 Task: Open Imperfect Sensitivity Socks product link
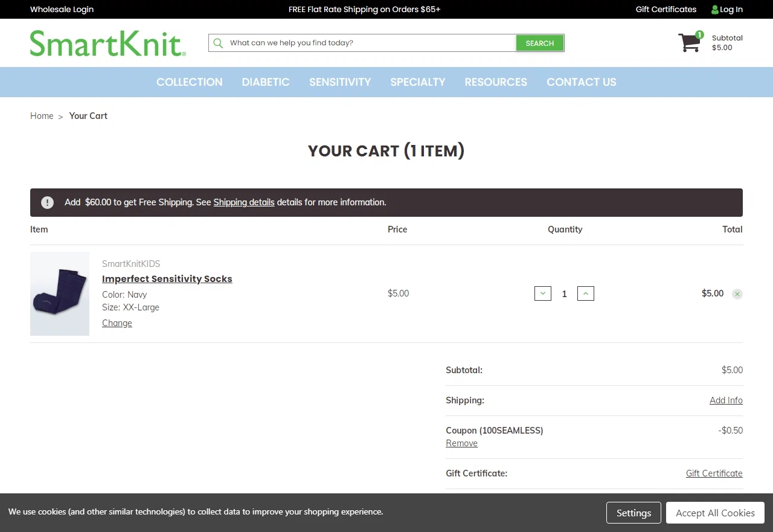[167, 279]
